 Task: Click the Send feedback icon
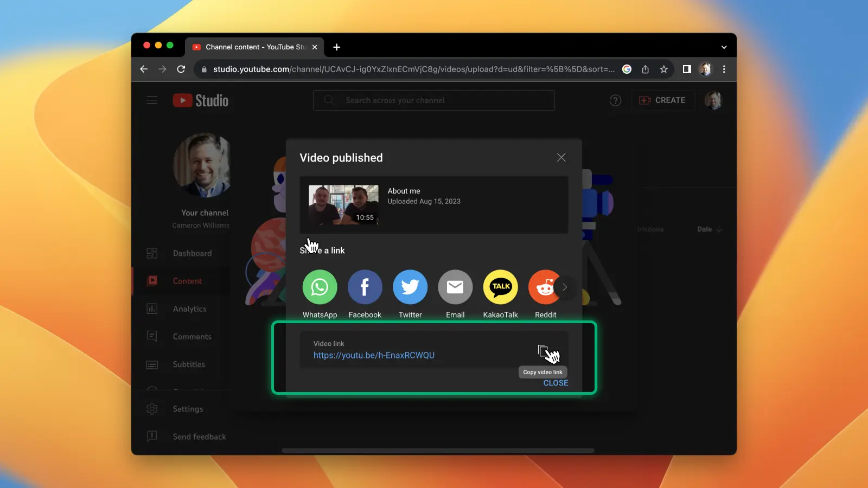pos(152,436)
